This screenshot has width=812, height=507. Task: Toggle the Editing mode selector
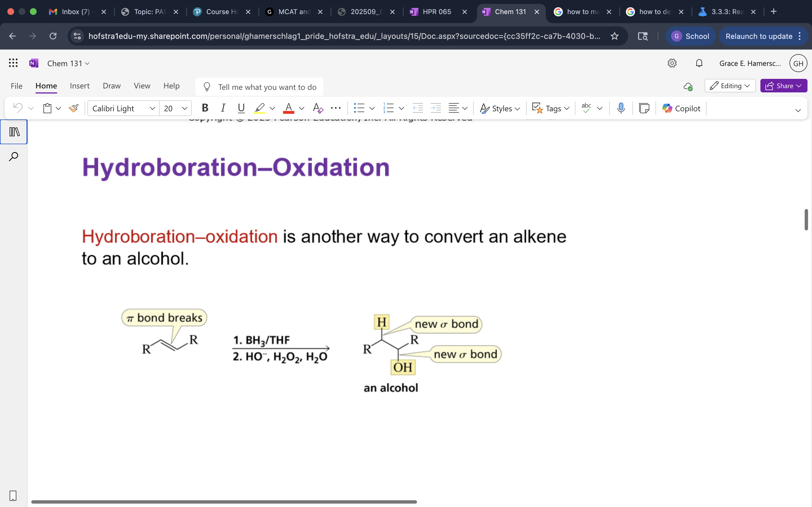click(730, 86)
